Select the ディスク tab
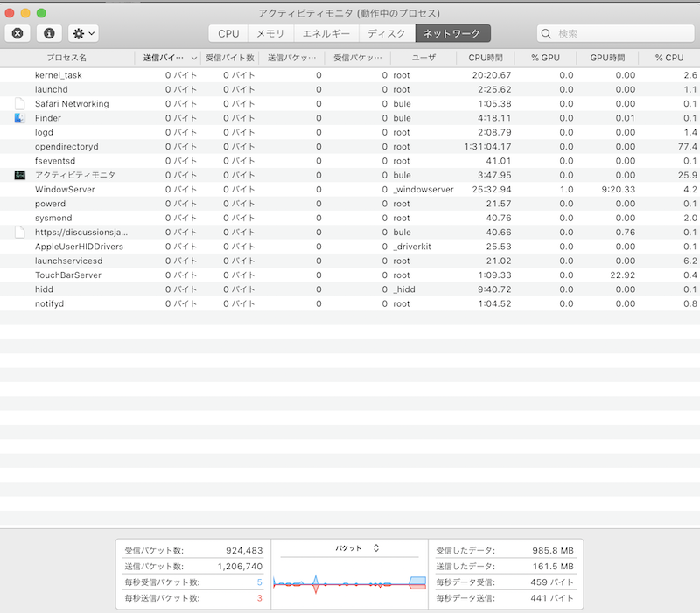Screen dimensions: 700x613 point(386,33)
